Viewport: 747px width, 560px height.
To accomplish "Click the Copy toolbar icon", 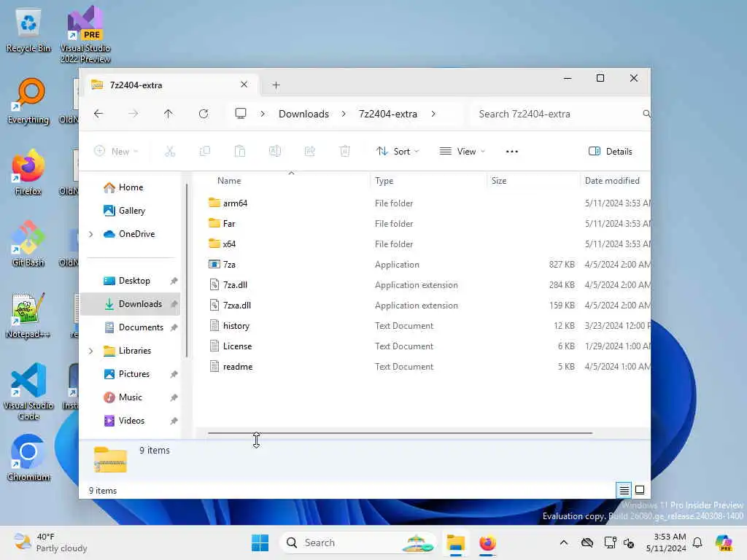I will (x=205, y=152).
